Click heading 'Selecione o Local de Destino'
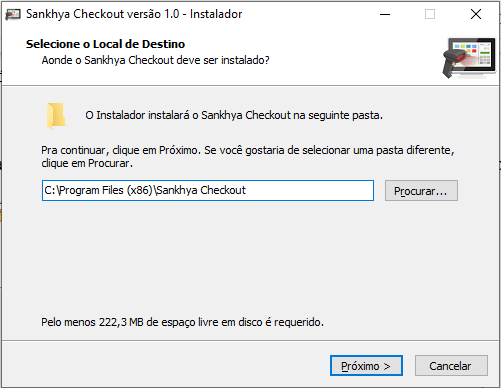Viewport: 501px width, 388px height. pos(105,44)
